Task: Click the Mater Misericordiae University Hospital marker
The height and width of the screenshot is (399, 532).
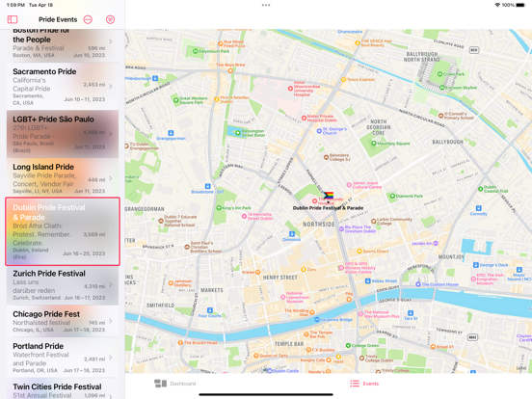Action: coord(290,89)
